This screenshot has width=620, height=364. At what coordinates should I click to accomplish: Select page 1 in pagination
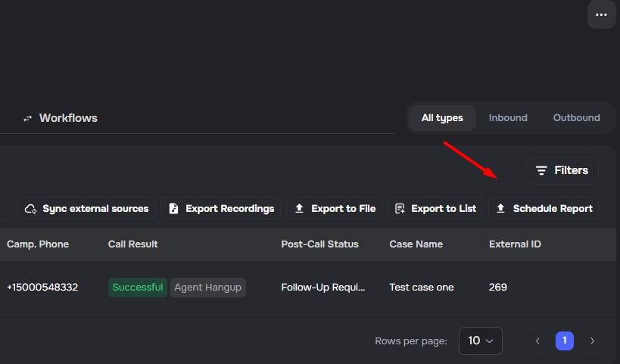coord(565,341)
